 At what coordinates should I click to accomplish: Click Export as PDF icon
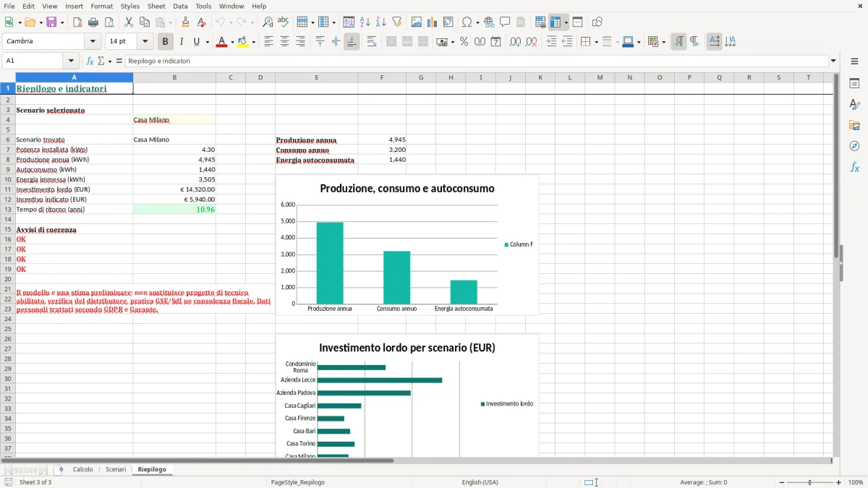tap(77, 22)
